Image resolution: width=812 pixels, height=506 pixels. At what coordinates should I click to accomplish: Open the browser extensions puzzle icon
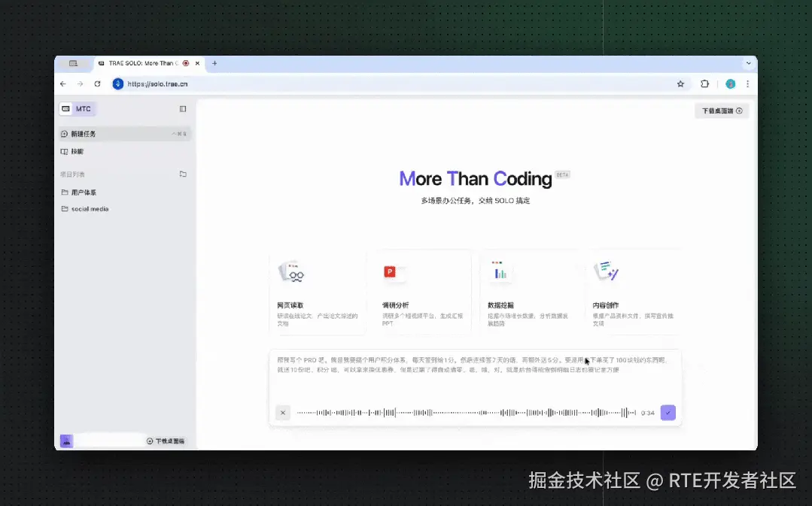(x=705, y=83)
